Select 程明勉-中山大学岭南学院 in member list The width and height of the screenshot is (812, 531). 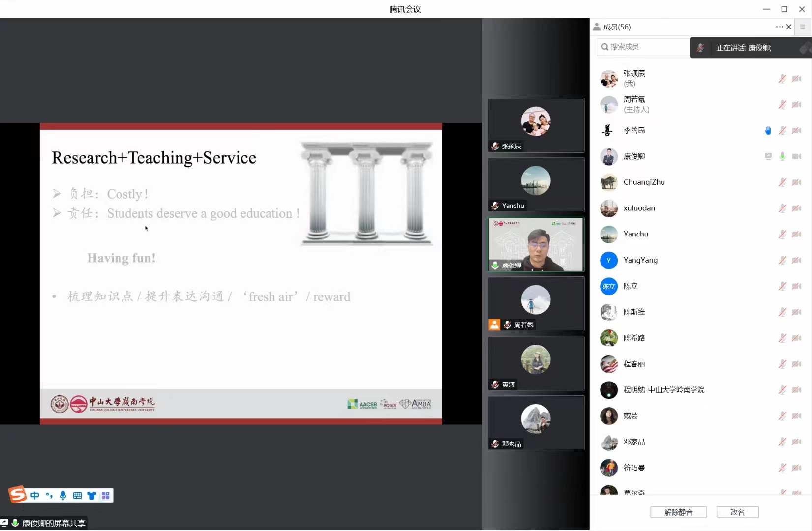coord(663,390)
